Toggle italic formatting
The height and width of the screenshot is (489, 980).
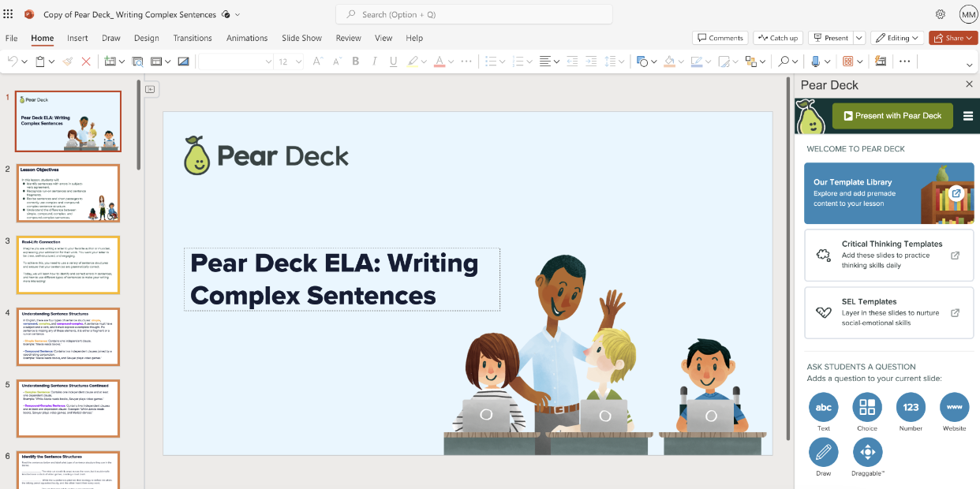pyautogui.click(x=374, y=61)
